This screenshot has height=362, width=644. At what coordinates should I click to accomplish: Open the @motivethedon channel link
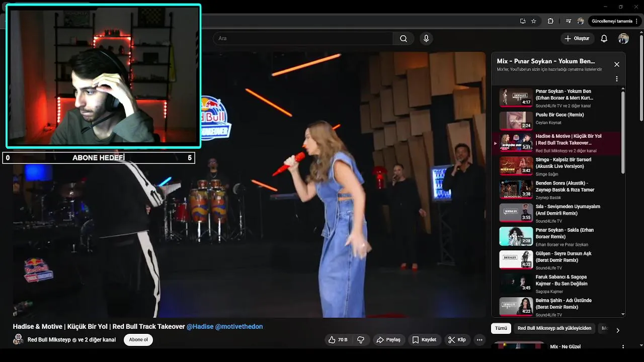click(x=239, y=327)
